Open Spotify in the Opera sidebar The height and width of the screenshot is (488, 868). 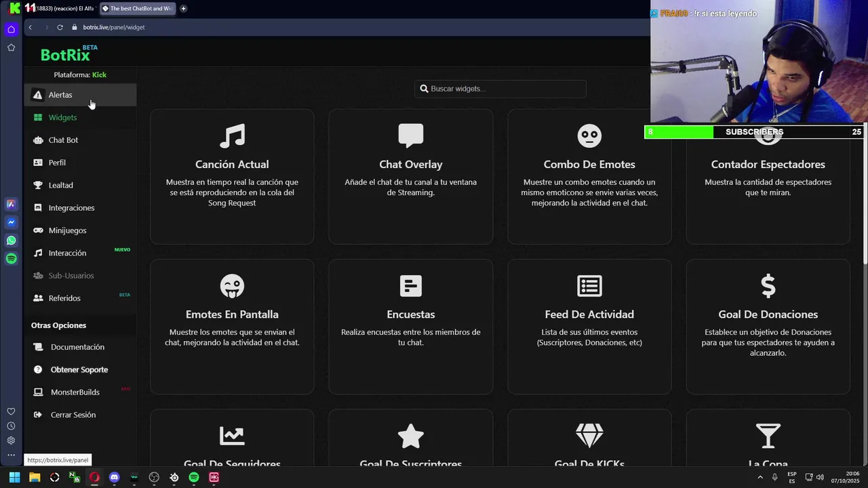(11, 259)
